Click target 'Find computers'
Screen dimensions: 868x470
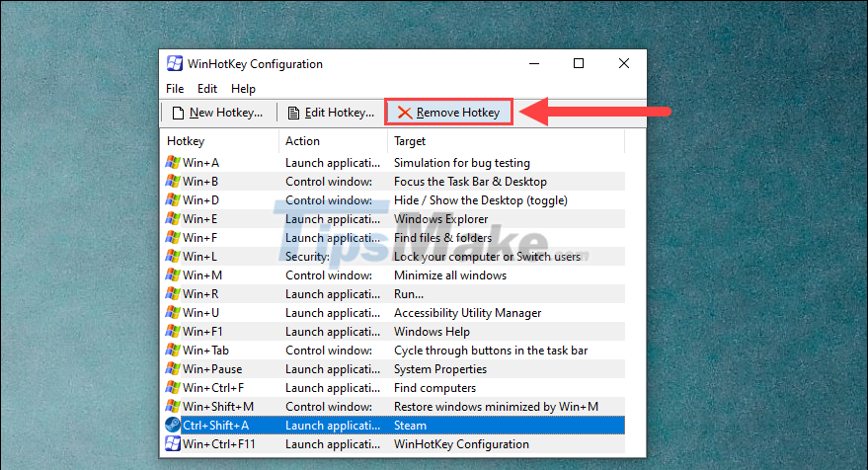coord(434,388)
